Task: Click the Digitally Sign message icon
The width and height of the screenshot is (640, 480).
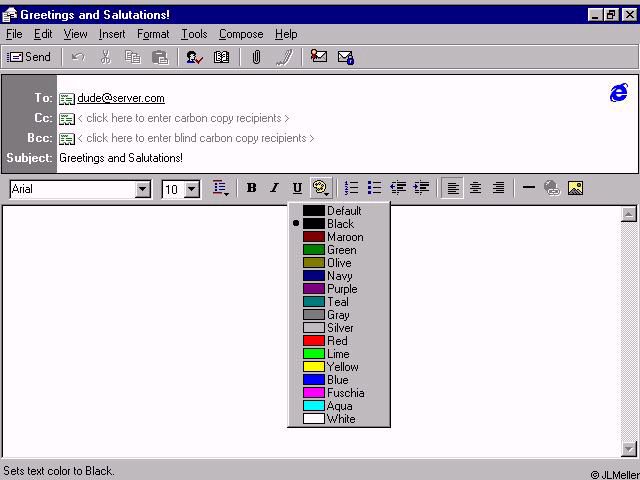Action: (318, 56)
